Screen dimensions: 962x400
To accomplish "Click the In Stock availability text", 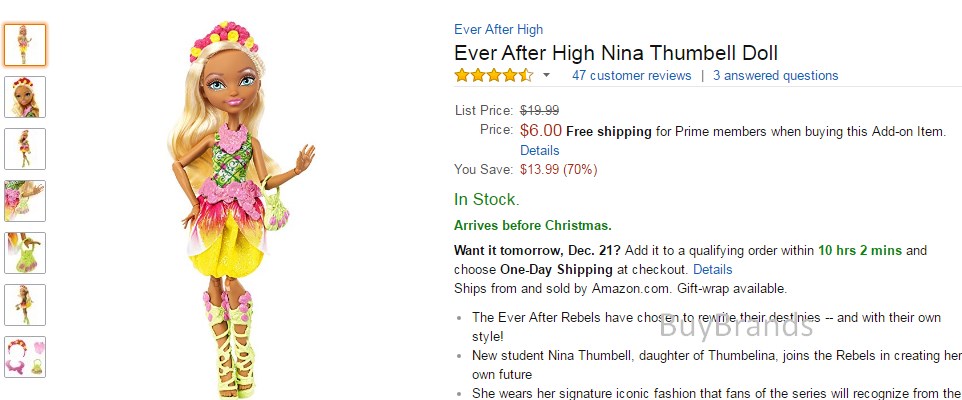I will point(487,199).
